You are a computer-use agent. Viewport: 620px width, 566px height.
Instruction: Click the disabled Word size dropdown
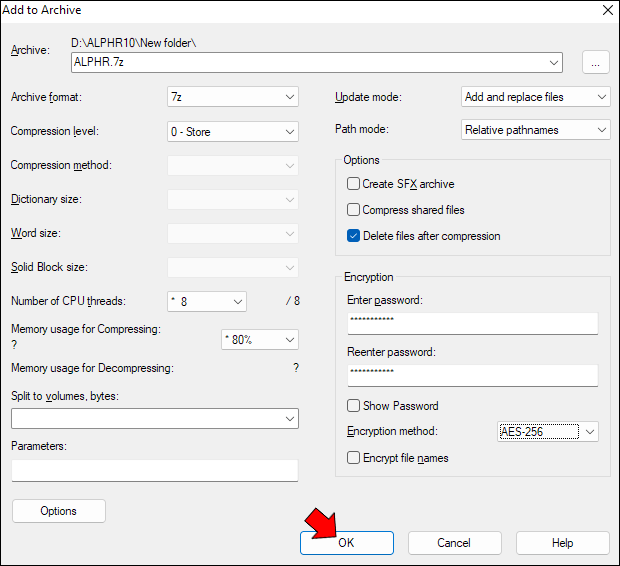coord(232,233)
